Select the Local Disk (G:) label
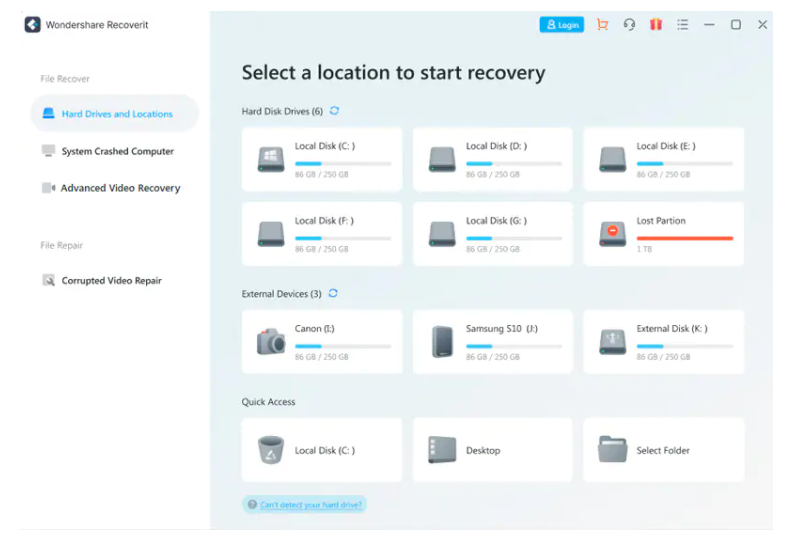 [496, 220]
